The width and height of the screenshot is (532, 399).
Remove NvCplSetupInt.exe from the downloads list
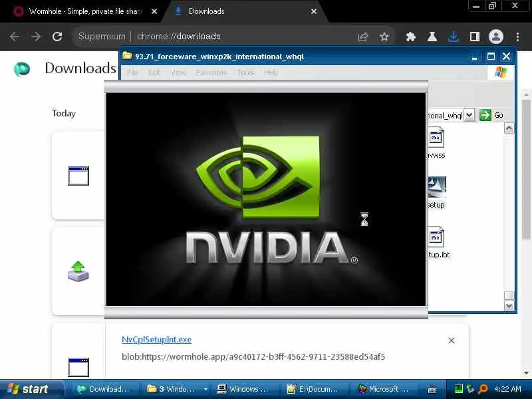pos(452,340)
